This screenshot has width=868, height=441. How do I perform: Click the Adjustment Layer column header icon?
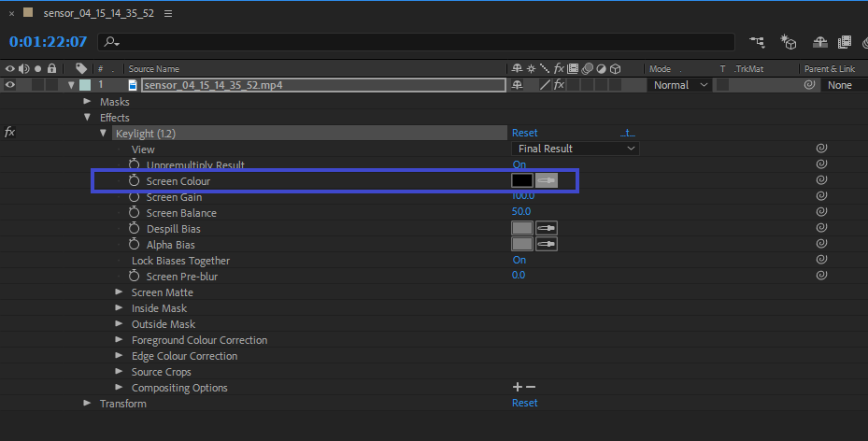point(601,68)
